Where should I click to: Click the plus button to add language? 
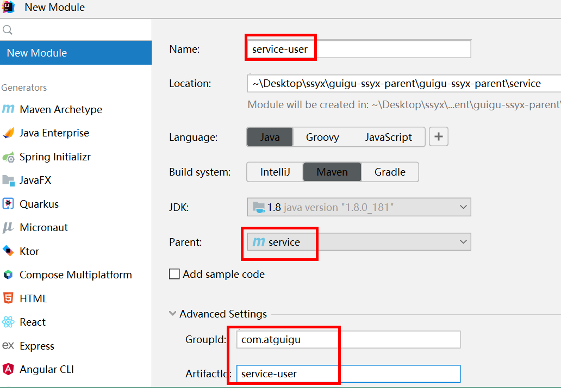[439, 137]
